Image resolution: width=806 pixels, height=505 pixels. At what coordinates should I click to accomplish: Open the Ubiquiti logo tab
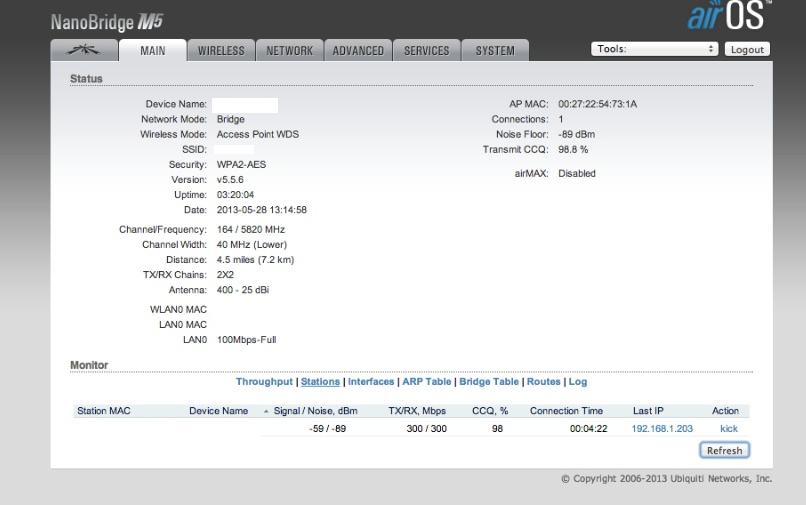tap(83, 50)
